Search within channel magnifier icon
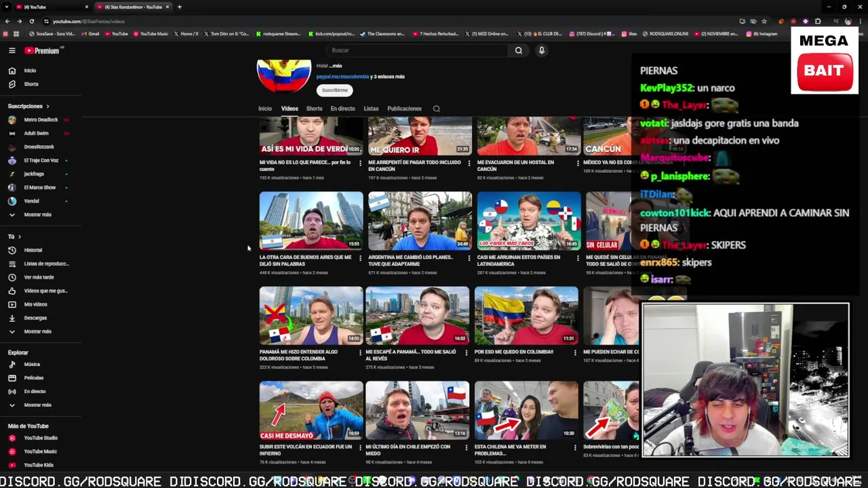 [x=436, y=108]
